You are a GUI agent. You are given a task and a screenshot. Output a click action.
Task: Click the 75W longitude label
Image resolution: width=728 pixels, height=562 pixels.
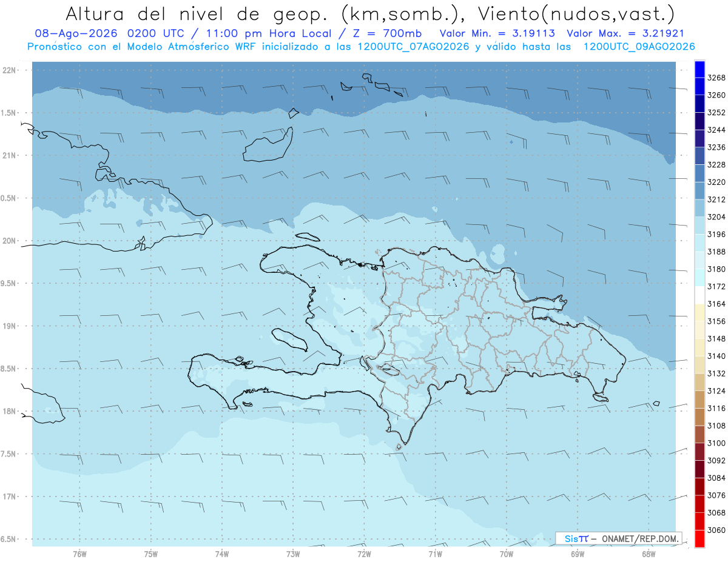pyautogui.click(x=151, y=554)
